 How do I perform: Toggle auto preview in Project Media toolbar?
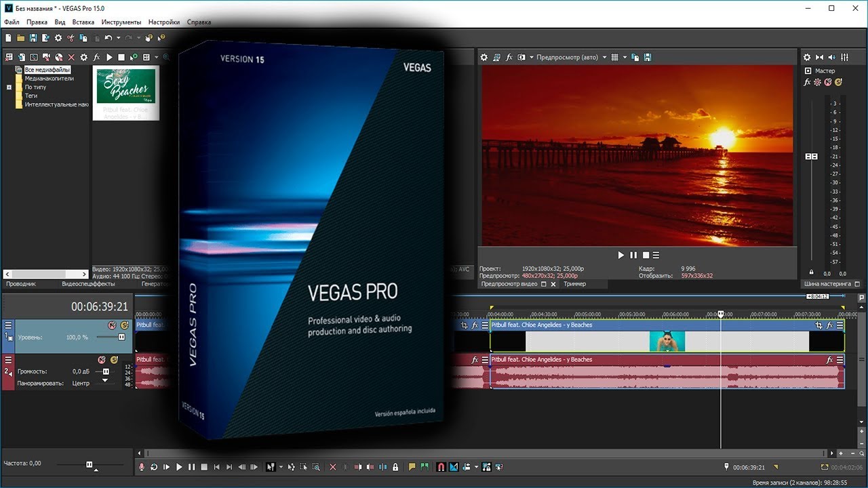[134, 58]
